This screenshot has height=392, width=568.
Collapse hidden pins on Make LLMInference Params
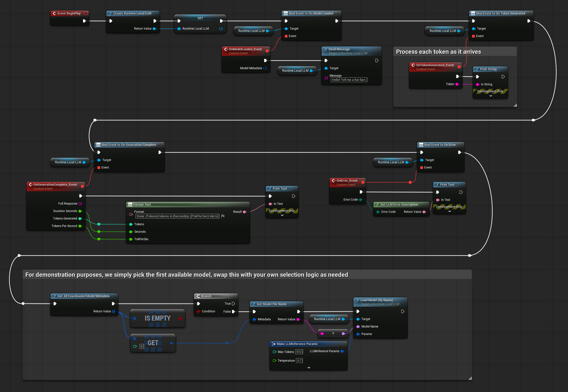point(309,367)
